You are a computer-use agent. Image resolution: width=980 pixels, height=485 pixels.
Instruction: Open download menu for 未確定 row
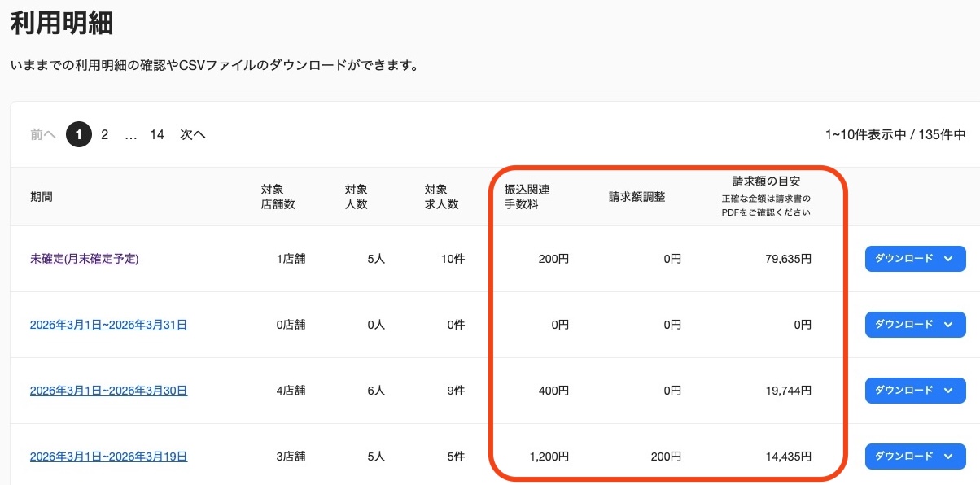[x=915, y=259]
